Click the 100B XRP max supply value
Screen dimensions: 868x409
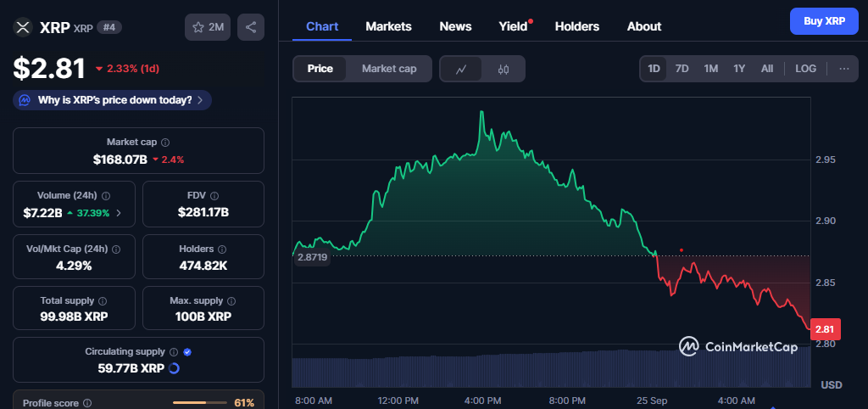coord(203,317)
